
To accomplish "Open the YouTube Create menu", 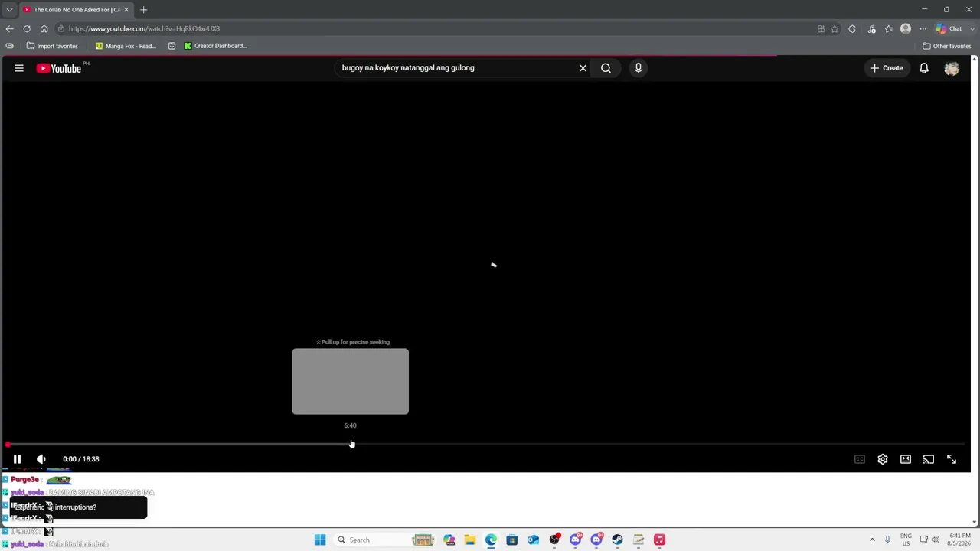I will [886, 68].
